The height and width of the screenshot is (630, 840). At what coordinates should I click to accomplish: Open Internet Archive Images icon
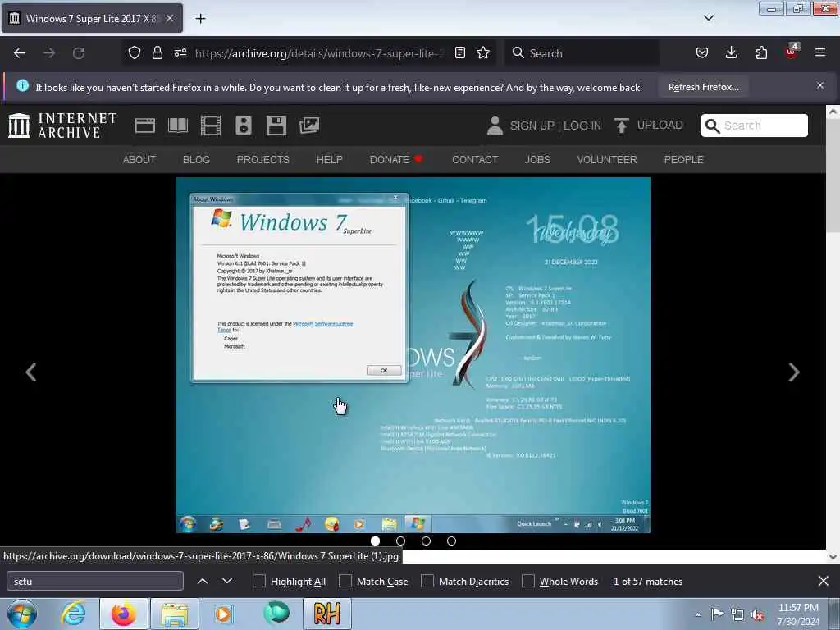pyautogui.click(x=309, y=126)
